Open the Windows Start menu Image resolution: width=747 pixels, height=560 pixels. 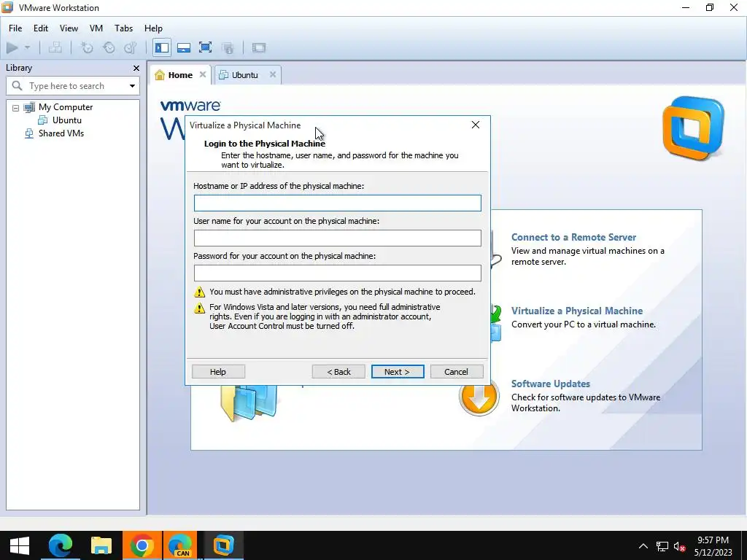(20, 545)
